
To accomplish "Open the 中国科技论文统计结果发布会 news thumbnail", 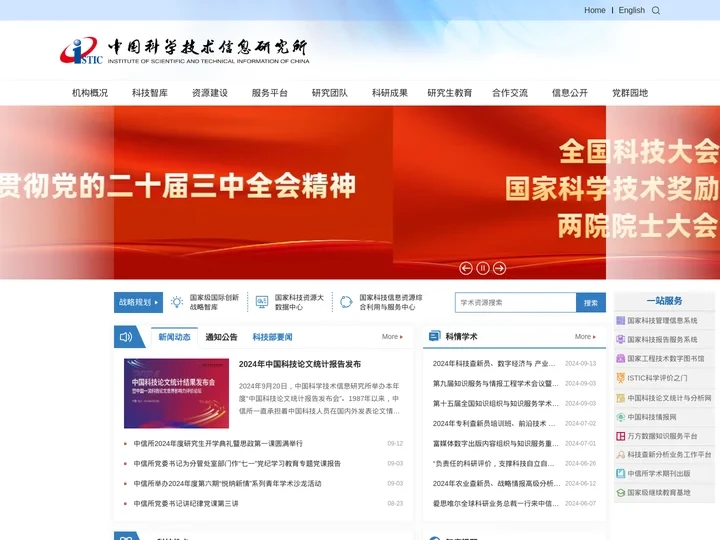I will click(176, 393).
